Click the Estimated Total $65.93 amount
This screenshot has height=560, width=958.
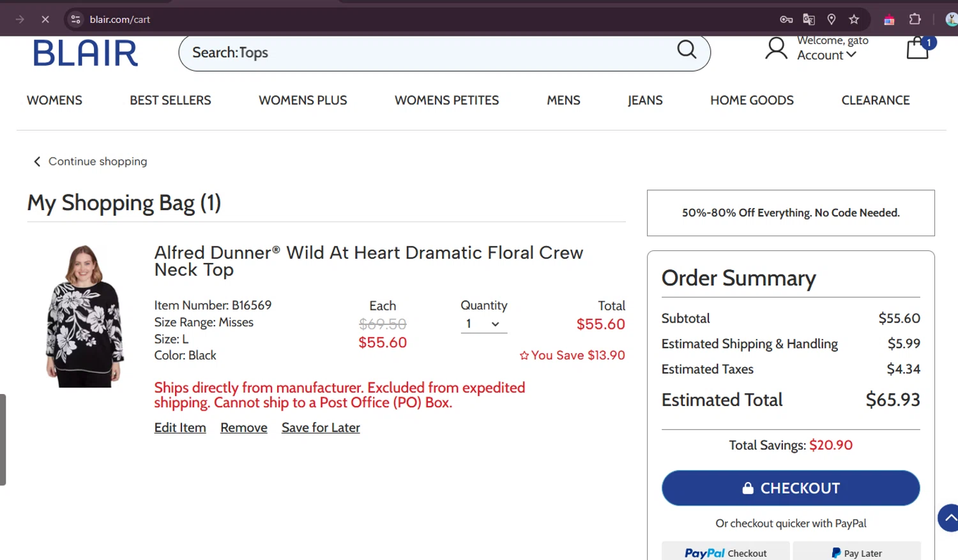click(x=893, y=400)
